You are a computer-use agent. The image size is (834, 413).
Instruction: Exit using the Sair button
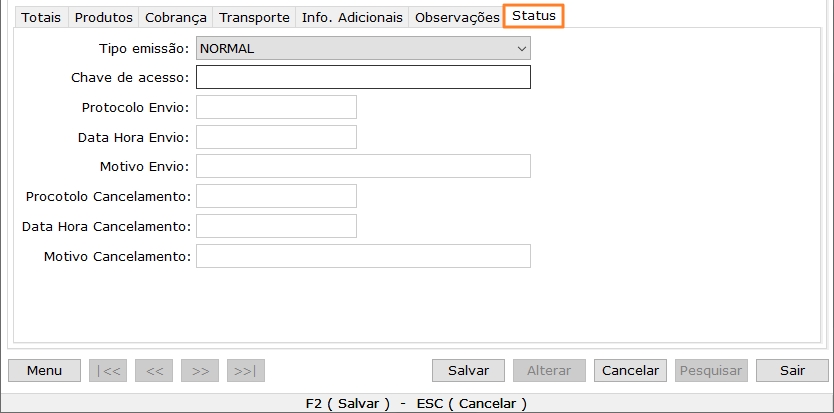tap(792, 371)
